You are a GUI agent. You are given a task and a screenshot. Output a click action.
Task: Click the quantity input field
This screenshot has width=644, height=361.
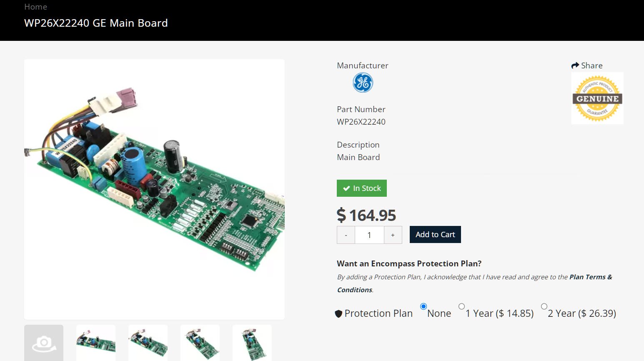click(x=369, y=235)
